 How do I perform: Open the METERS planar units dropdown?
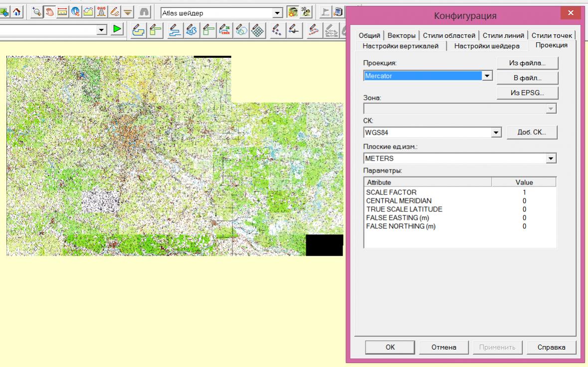tap(551, 159)
